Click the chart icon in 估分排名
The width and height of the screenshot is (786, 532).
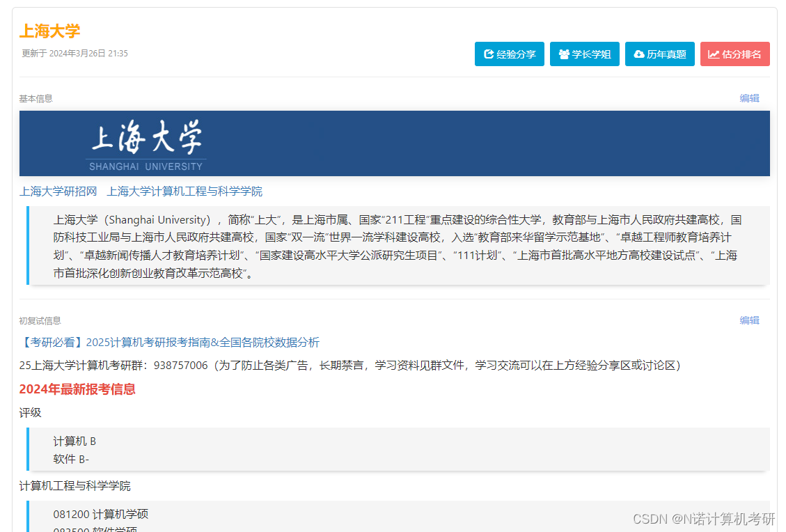(x=714, y=54)
